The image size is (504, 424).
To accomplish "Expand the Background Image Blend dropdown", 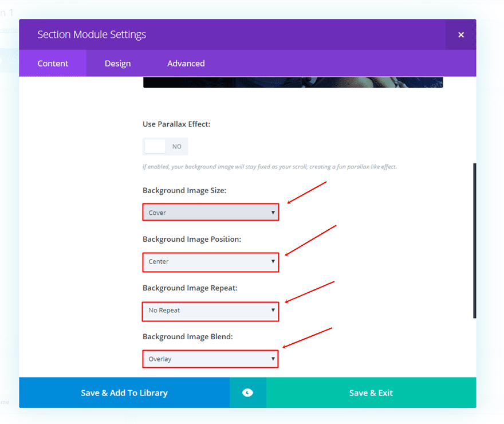I will [210, 359].
